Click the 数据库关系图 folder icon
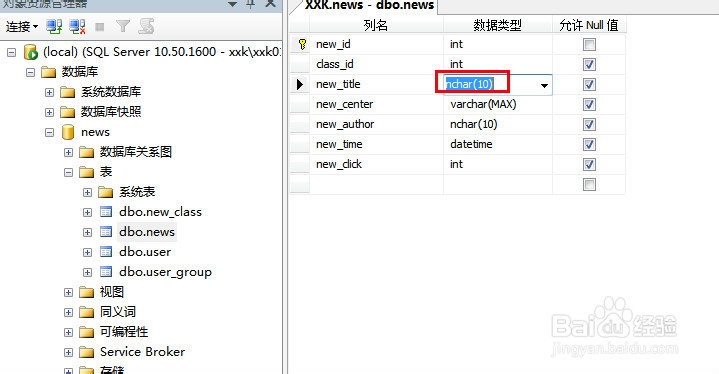 [86, 152]
